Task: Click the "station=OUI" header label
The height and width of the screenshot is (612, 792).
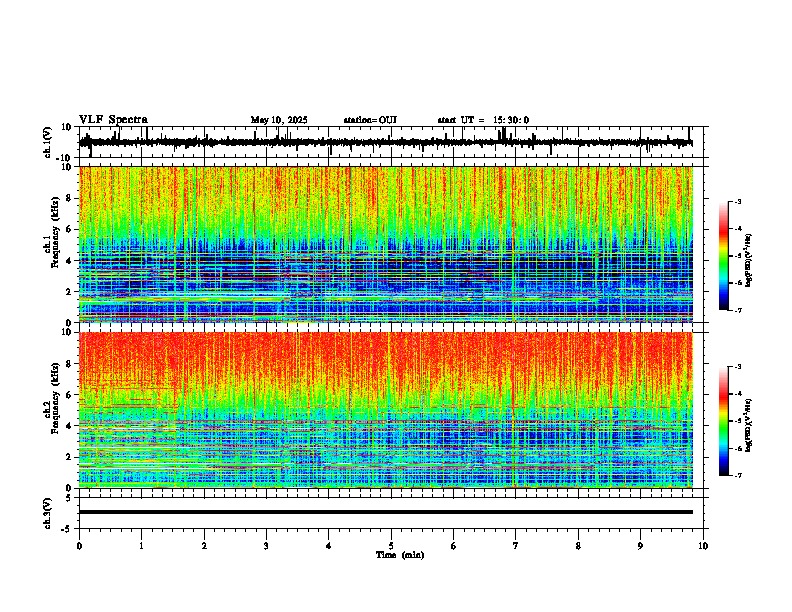Action: click(370, 120)
